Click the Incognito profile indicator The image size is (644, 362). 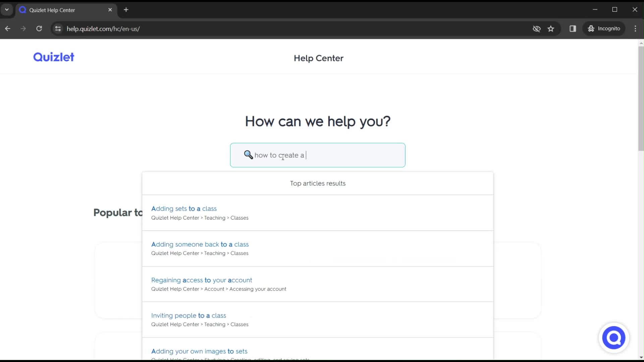coord(604,28)
